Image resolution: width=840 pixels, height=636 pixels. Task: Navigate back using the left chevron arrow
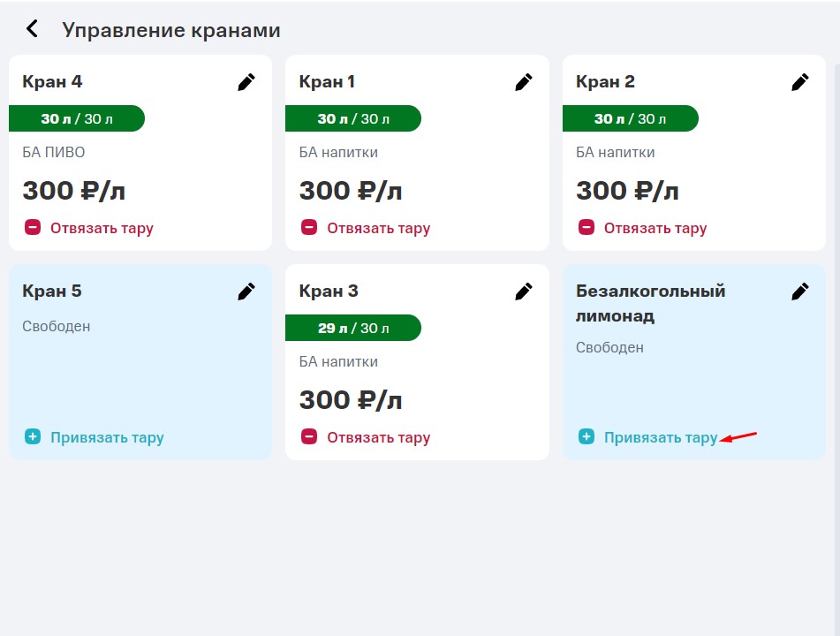[x=31, y=28]
